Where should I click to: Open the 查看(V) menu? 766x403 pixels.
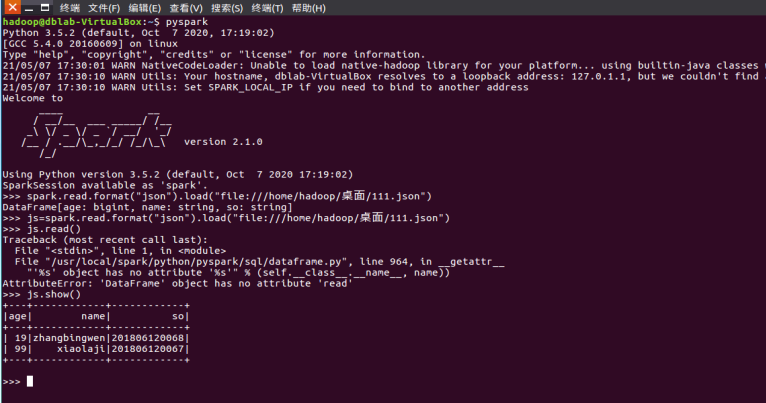coord(186,8)
